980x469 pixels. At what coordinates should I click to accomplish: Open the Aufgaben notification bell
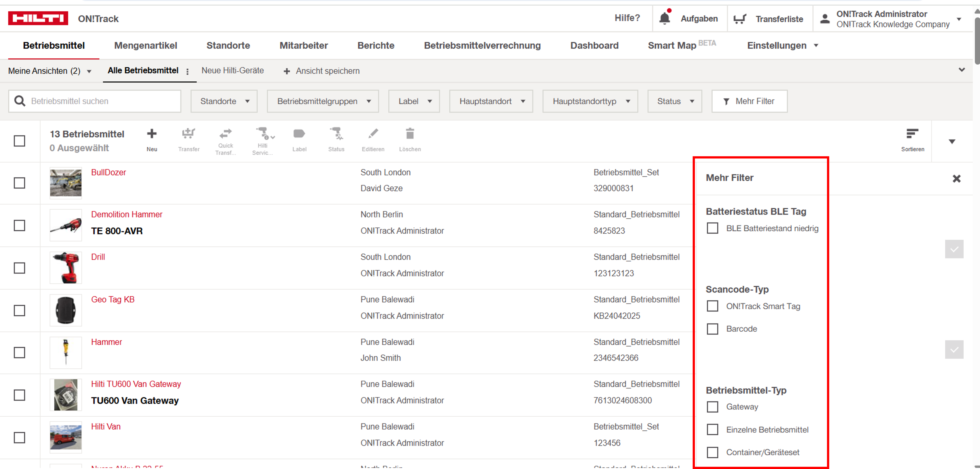pyautogui.click(x=665, y=18)
